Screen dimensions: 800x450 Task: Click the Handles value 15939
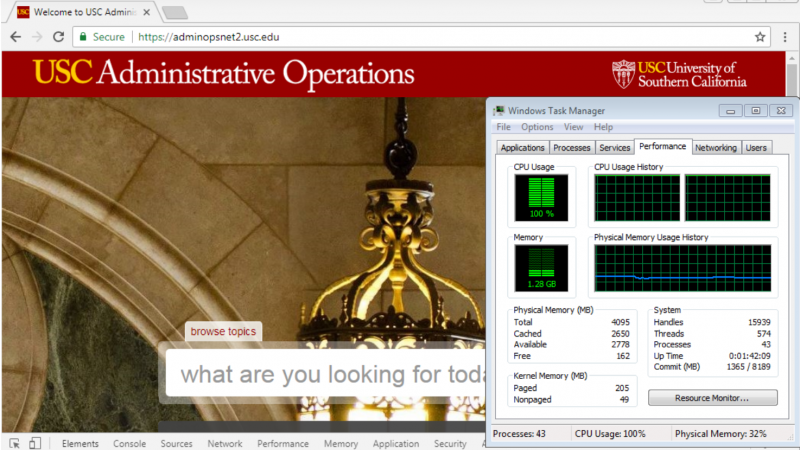(x=759, y=322)
